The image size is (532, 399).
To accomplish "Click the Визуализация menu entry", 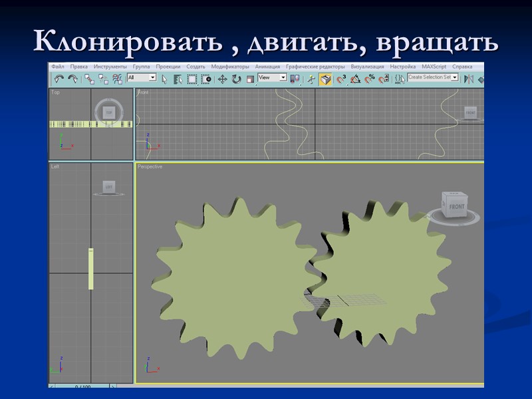I will 368,66.
